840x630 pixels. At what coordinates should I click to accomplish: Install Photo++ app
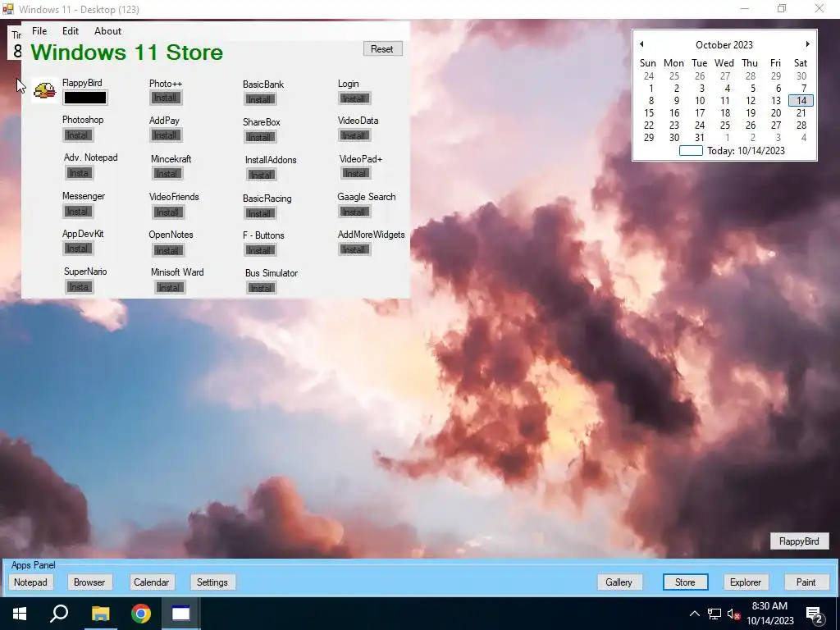tap(166, 98)
